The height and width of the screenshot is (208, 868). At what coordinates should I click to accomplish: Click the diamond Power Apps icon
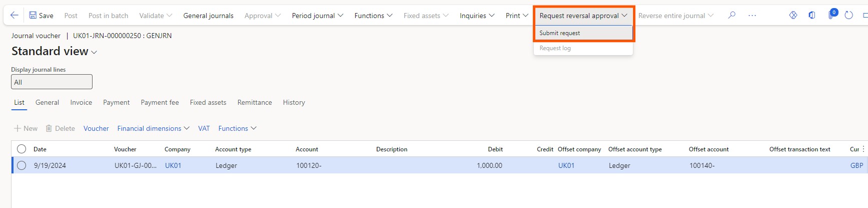coord(793,16)
